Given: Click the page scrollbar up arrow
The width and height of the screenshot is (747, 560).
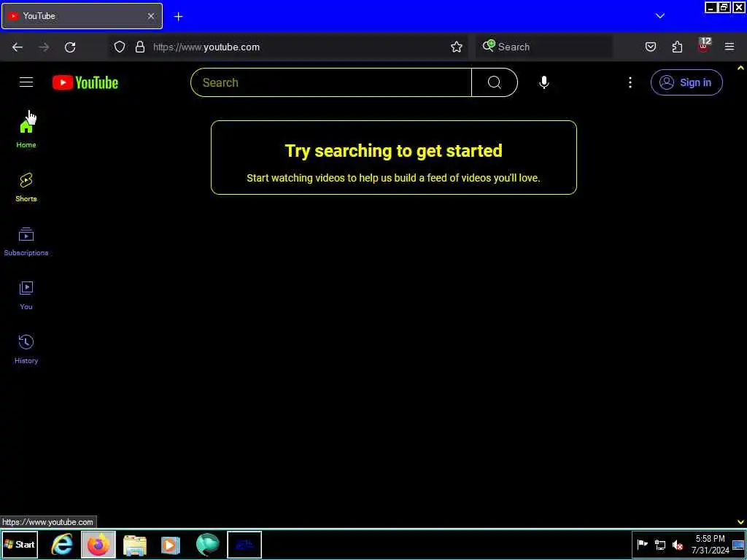Looking at the screenshot, I should point(740,68).
